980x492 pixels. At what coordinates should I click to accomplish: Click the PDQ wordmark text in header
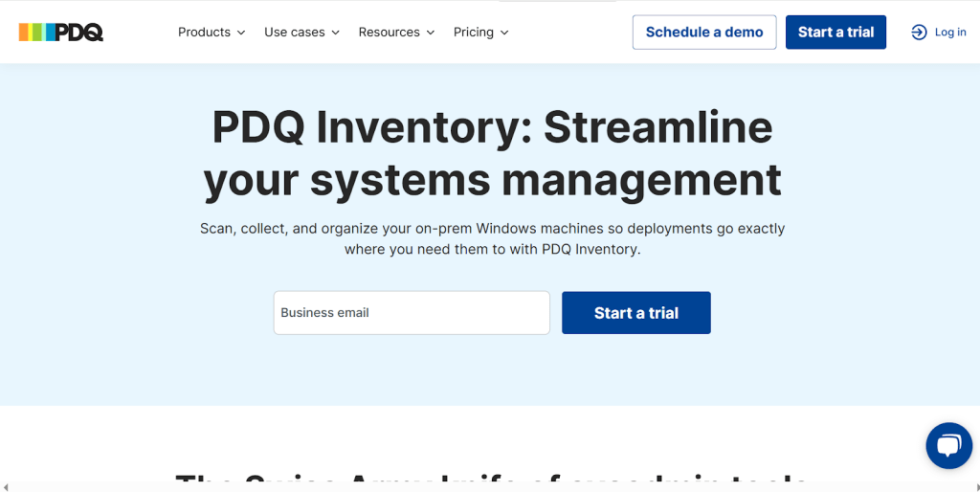point(79,33)
